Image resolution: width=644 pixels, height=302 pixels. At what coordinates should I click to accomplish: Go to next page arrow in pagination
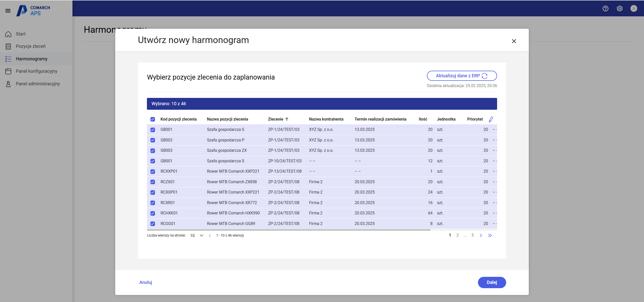(481, 235)
